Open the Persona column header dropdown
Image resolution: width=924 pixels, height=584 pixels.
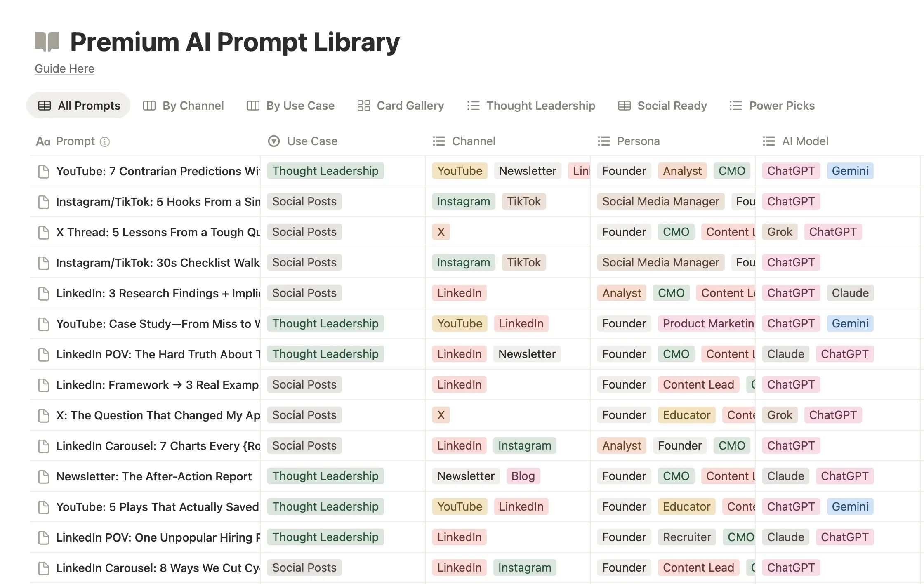pyautogui.click(x=638, y=141)
